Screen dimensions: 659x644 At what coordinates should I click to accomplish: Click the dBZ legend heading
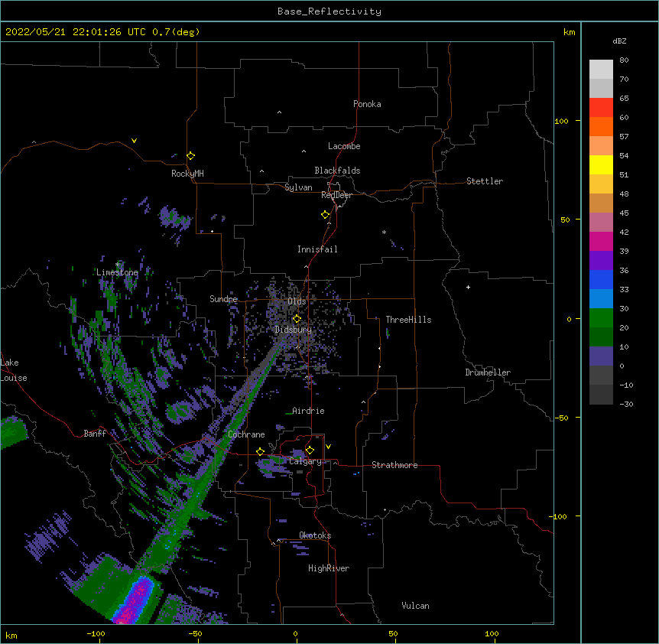point(619,41)
